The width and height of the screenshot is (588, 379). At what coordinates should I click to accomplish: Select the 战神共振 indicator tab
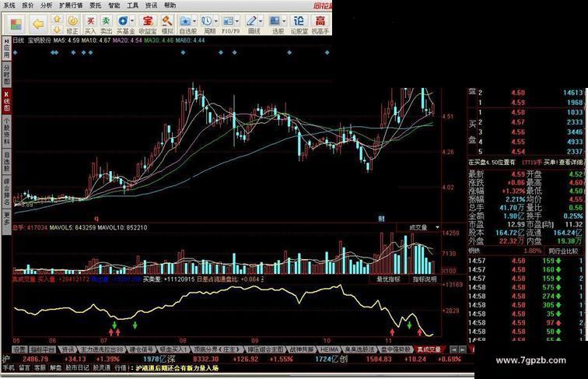(302, 349)
